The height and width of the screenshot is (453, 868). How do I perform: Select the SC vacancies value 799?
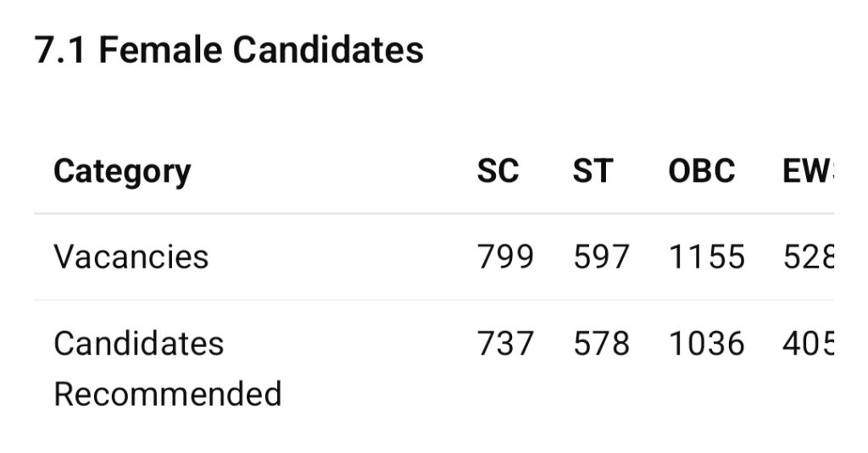505,257
